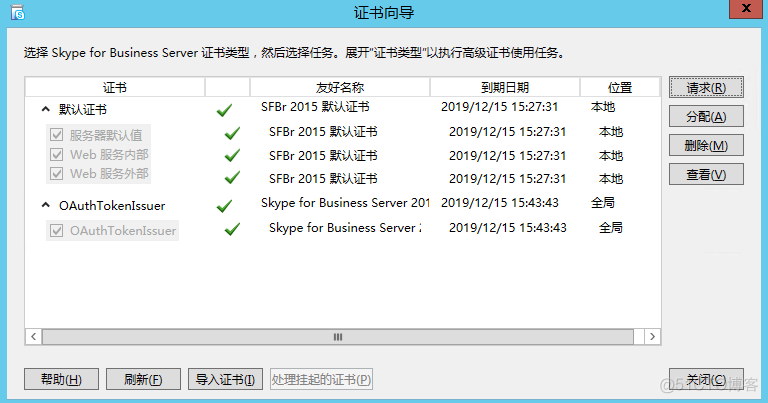
Task: Click the 查看(V) button
Action: click(x=706, y=174)
